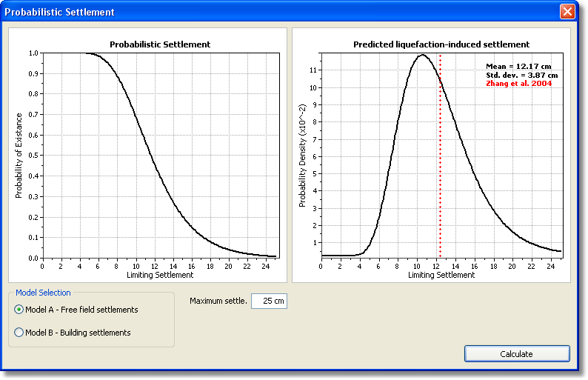Click the left chart's Probabilistic Settlement title
The image size is (588, 380).
pyautogui.click(x=160, y=44)
